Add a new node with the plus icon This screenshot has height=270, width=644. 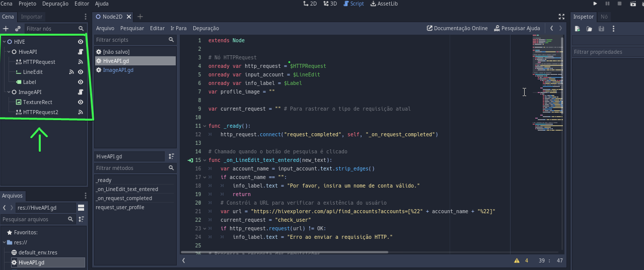point(6,29)
